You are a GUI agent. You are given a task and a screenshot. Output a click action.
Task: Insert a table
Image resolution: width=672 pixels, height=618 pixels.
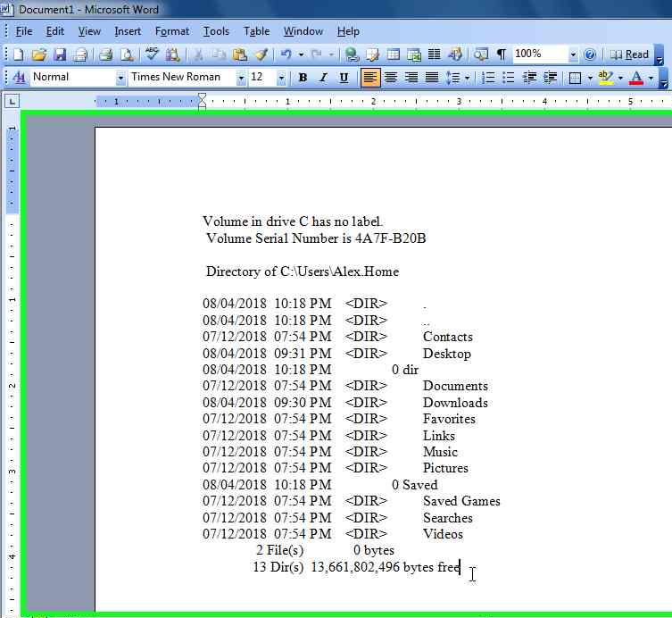(394, 54)
